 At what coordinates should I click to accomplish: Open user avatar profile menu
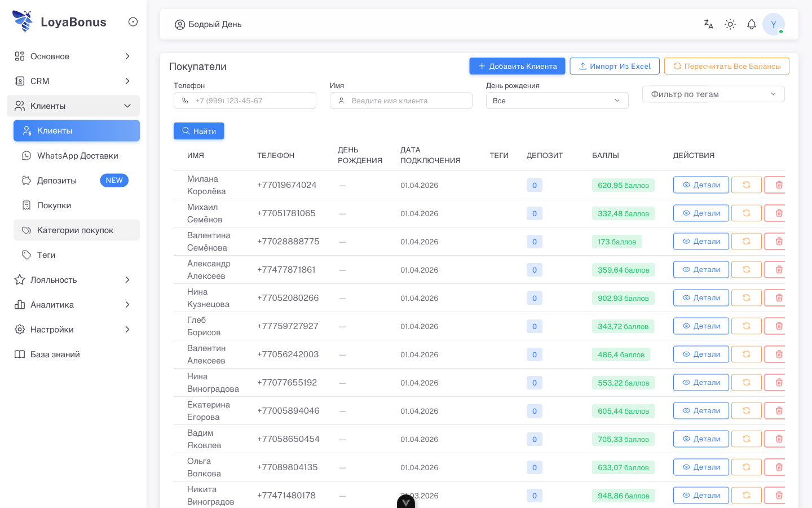tap(773, 24)
